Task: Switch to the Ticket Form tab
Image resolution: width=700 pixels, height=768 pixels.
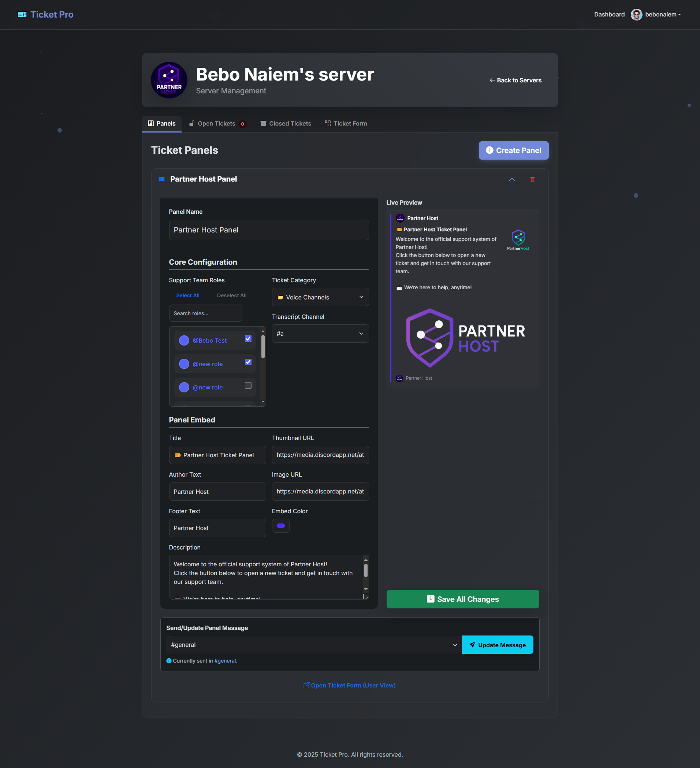Action: pos(346,124)
